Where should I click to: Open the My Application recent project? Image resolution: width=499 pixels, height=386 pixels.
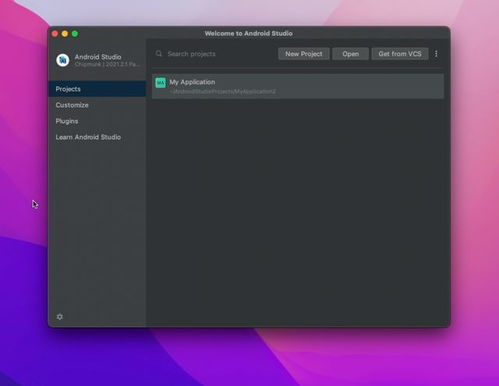click(x=298, y=86)
